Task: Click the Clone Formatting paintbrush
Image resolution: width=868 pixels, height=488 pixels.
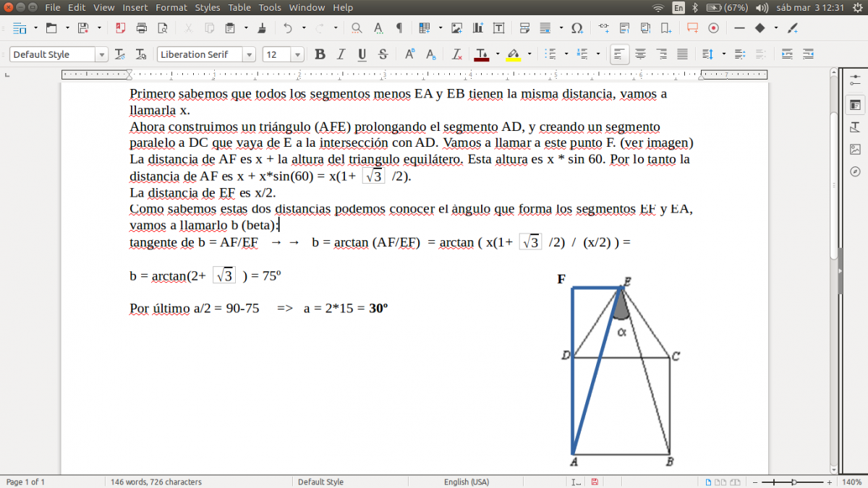Action: click(261, 28)
